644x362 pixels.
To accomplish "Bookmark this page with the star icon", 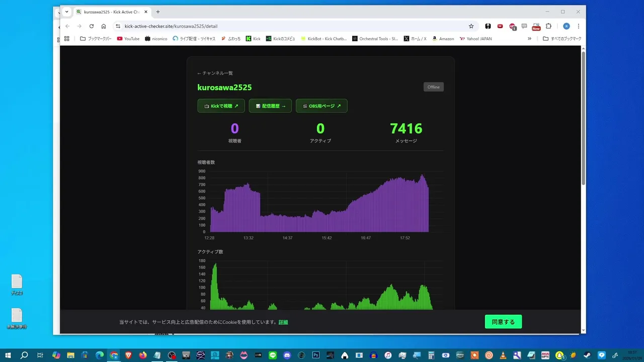I will 471,26.
